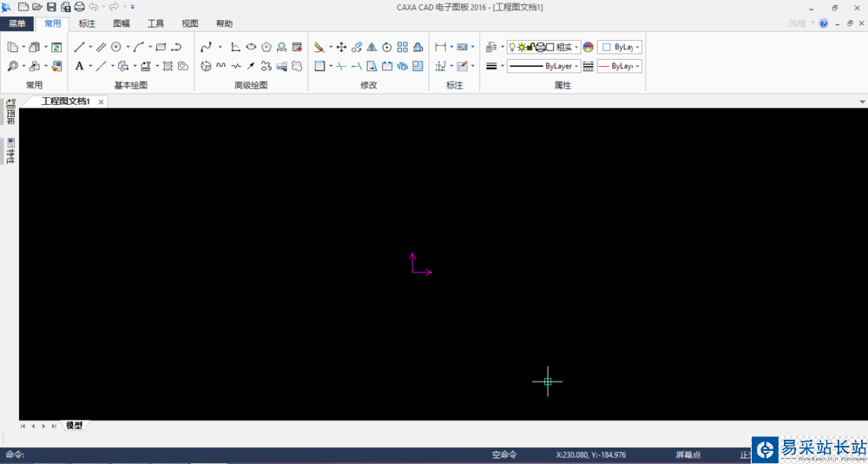Select the Trim tool

pos(341,66)
